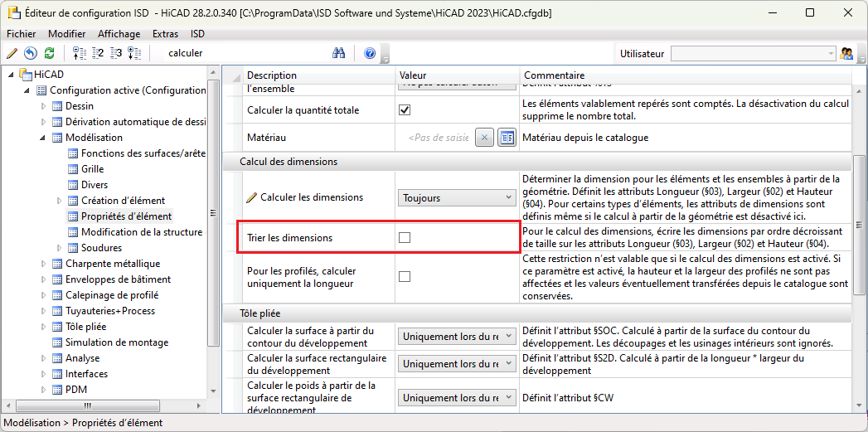Open the Affichage menu
868x432 pixels.
pyautogui.click(x=119, y=34)
